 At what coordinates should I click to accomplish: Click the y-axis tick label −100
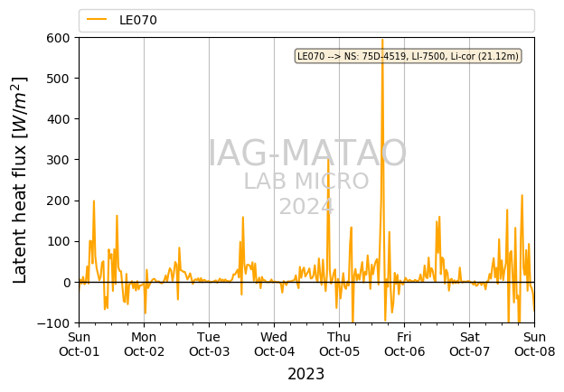click(x=53, y=323)
